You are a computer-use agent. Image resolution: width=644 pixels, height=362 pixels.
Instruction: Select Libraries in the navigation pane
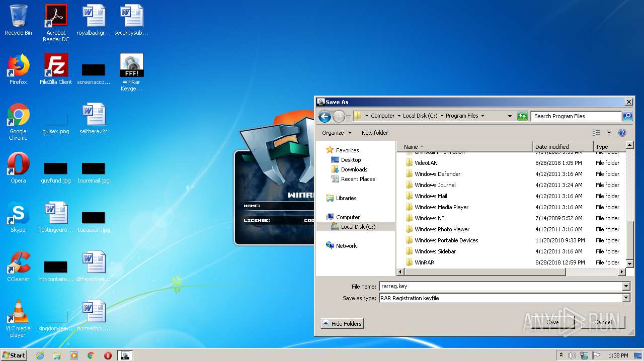[346, 198]
